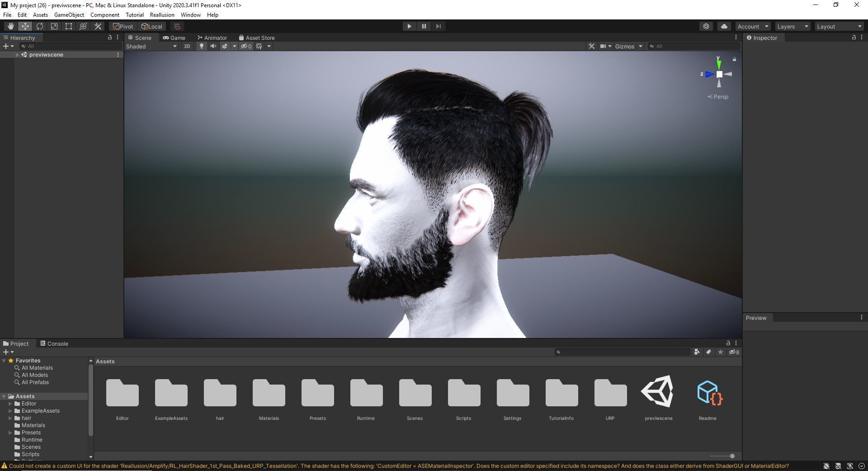Toggle hidden objects visibility in scene
Screen dimensions: 868x471
[x=246, y=46]
